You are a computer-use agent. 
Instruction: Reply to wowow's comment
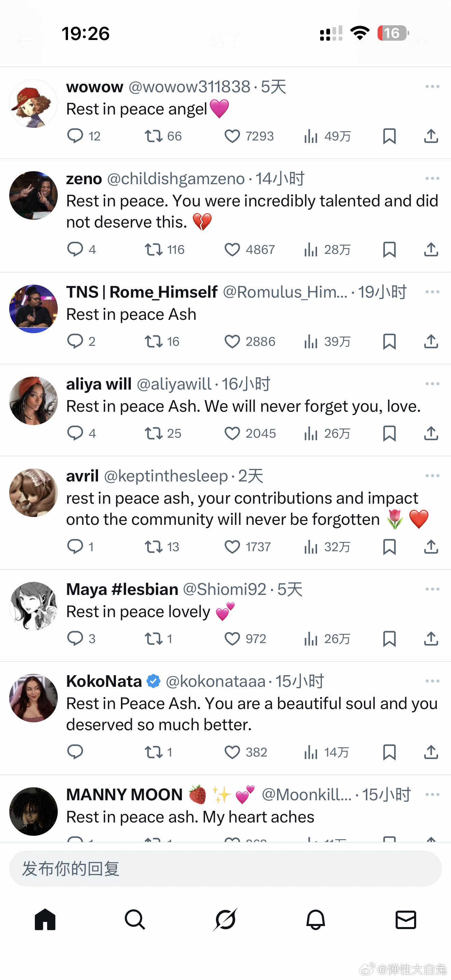click(x=75, y=136)
